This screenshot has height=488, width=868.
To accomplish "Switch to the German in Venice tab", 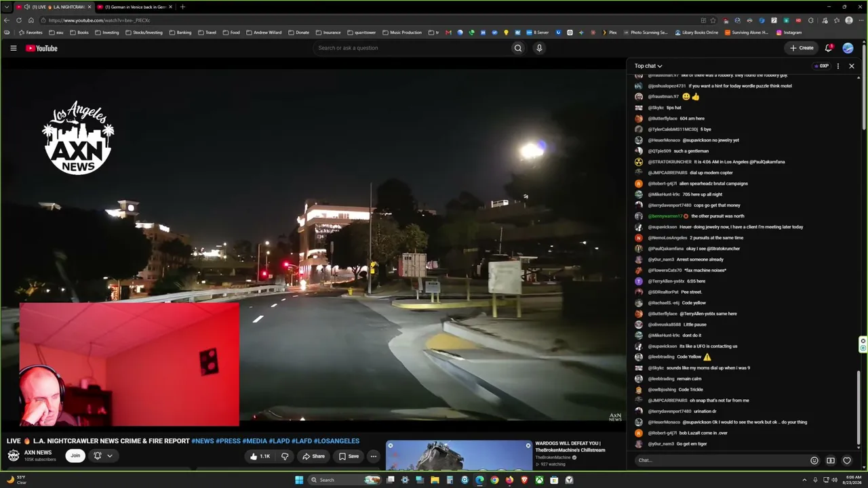I will (134, 7).
